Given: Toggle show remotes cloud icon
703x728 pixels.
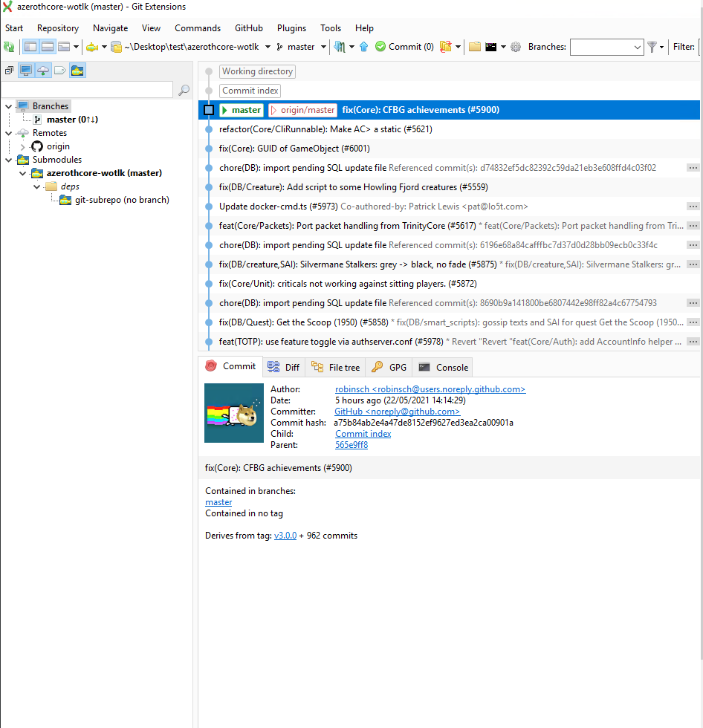Looking at the screenshot, I should [43, 71].
